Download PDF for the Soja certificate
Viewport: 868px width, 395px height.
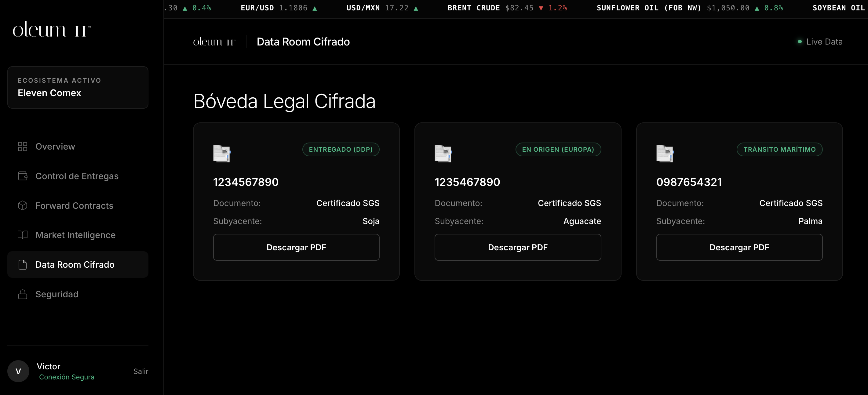point(296,247)
